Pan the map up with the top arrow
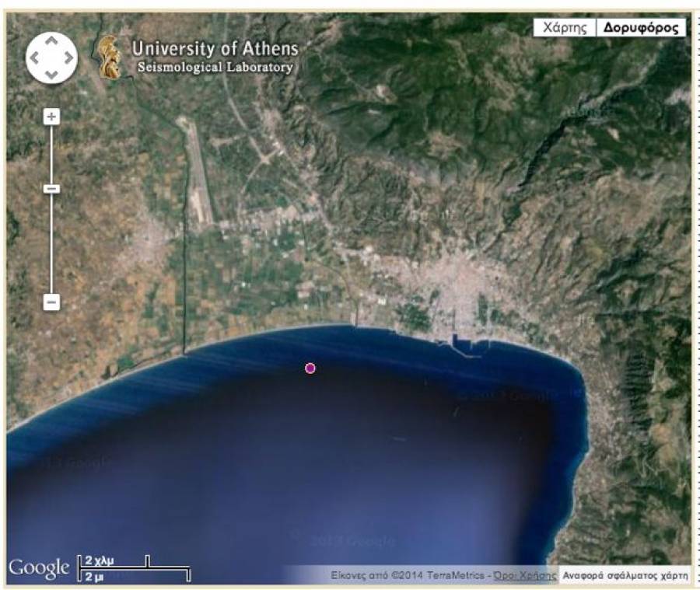700x590 pixels. tap(51, 40)
